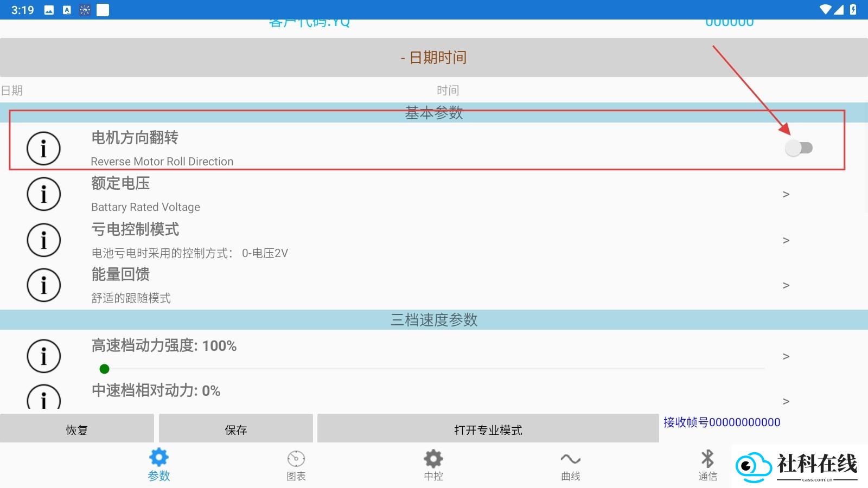Select the 额定电压 label
This screenshot has width=868, height=488.
pos(120,183)
